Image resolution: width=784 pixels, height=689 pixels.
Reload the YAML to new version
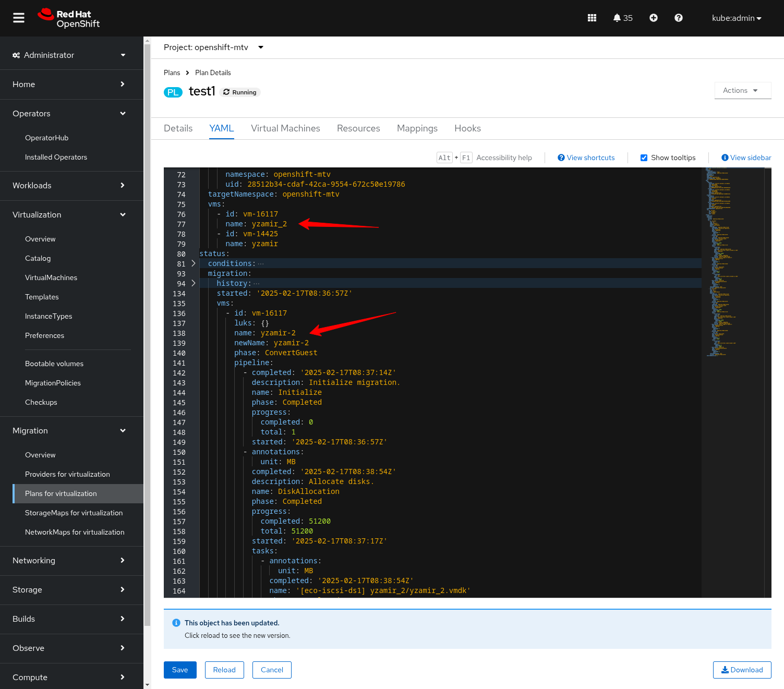[224, 670]
